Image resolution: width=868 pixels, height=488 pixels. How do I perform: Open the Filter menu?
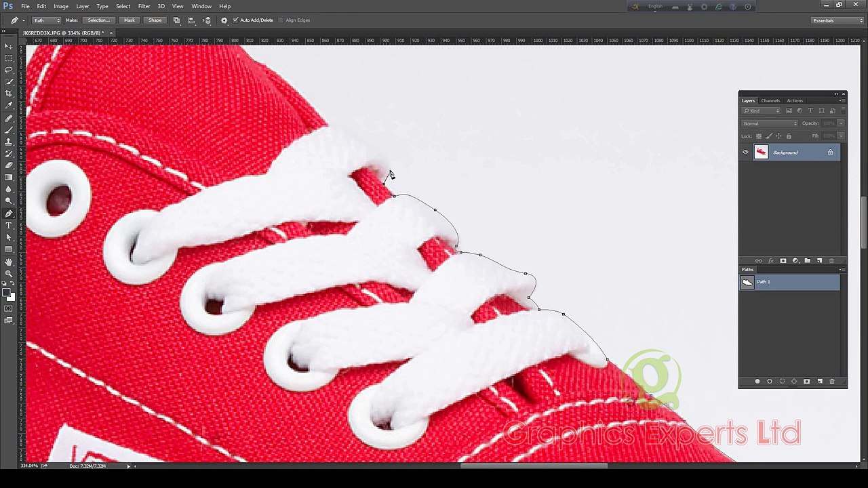tap(144, 6)
